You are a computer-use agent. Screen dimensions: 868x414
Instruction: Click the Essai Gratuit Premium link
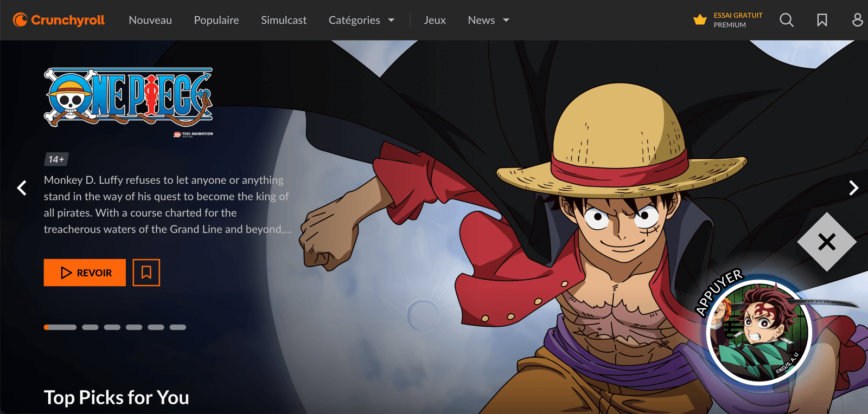(x=737, y=20)
